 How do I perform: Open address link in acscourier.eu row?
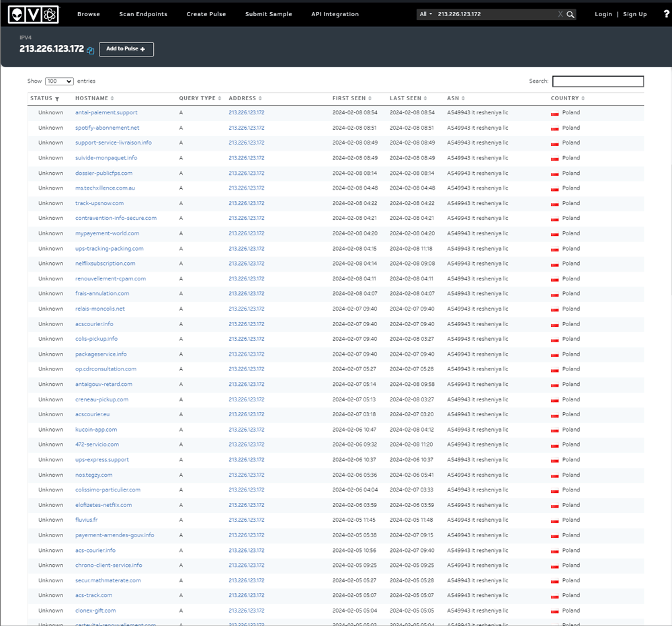247,415
